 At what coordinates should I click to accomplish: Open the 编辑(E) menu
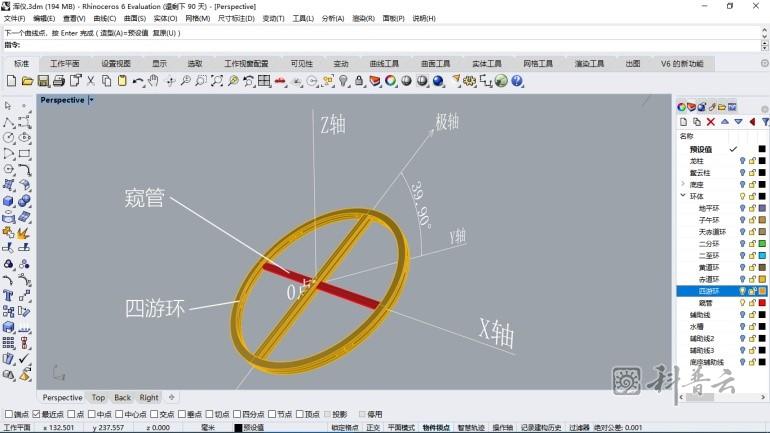(44, 18)
